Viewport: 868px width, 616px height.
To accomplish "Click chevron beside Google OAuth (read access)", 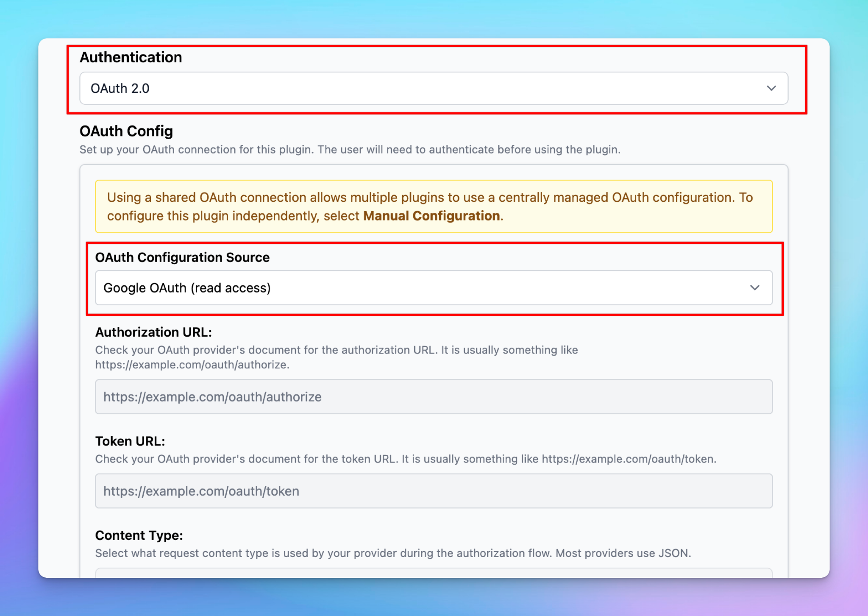I will [x=754, y=288].
